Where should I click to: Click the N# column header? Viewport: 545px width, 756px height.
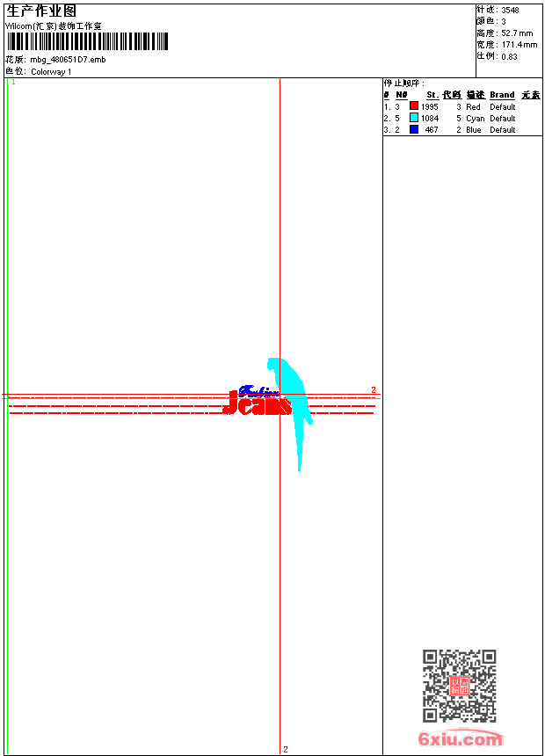401,95
